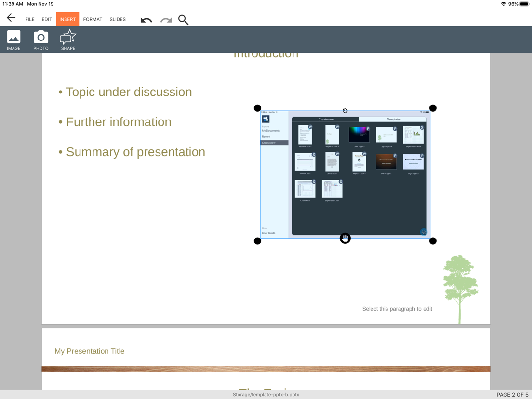Tap the 11:39 AM clock
Screen dimensions: 532x399
tap(13, 4)
